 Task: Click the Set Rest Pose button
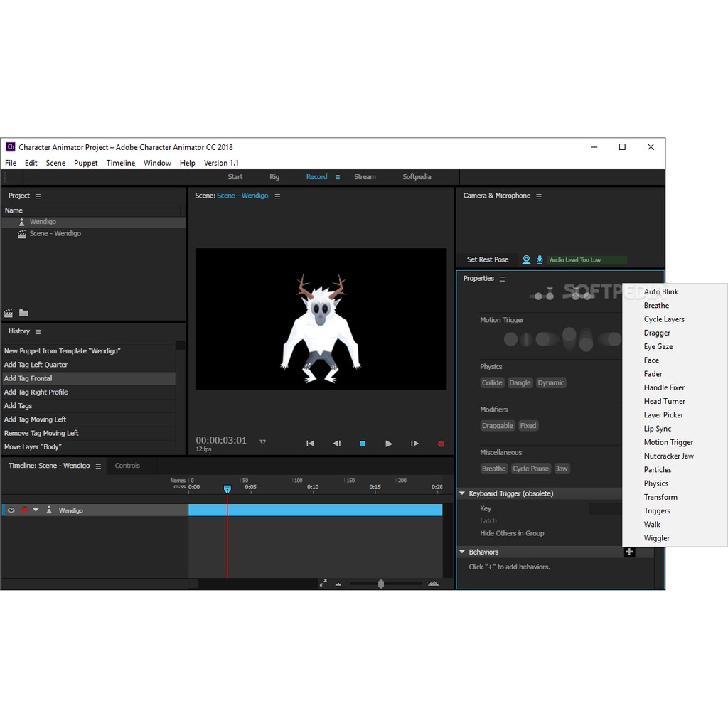[x=488, y=259]
